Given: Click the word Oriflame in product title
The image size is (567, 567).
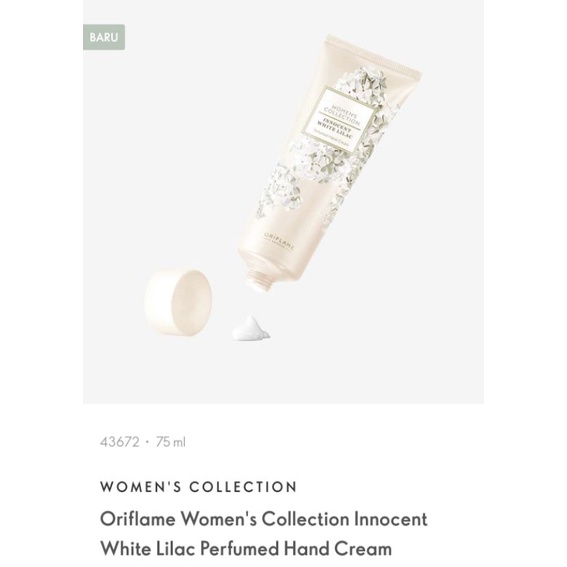Looking at the screenshot, I should click(x=138, y=519).
